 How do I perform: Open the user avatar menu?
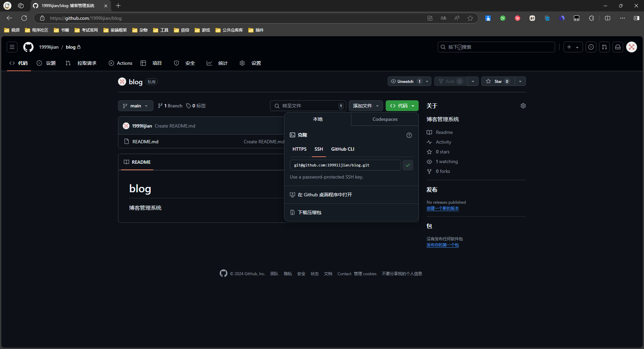coord(632,47)
